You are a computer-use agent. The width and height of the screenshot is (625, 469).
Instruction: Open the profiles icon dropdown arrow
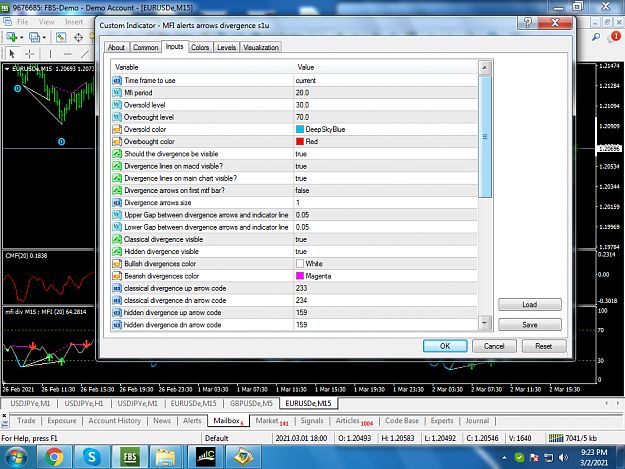[44, 37]
